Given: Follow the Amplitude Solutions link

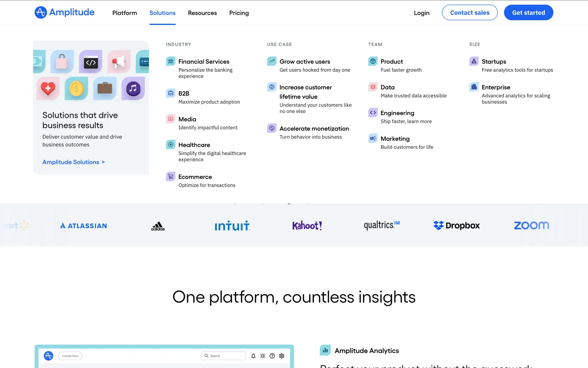Looking at the screenshot, I should [73, 162].
